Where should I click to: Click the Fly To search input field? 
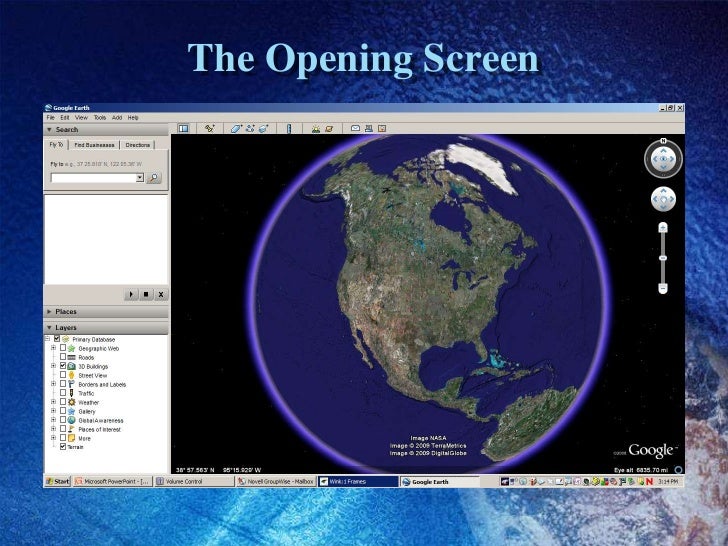click(x=93, y=178)
